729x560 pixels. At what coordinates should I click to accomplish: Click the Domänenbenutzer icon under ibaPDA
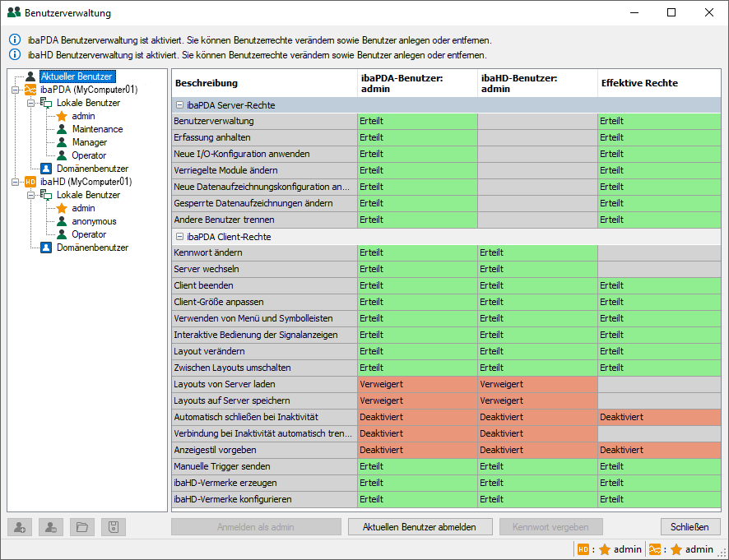pyautogui.click(x=46, y=169)
